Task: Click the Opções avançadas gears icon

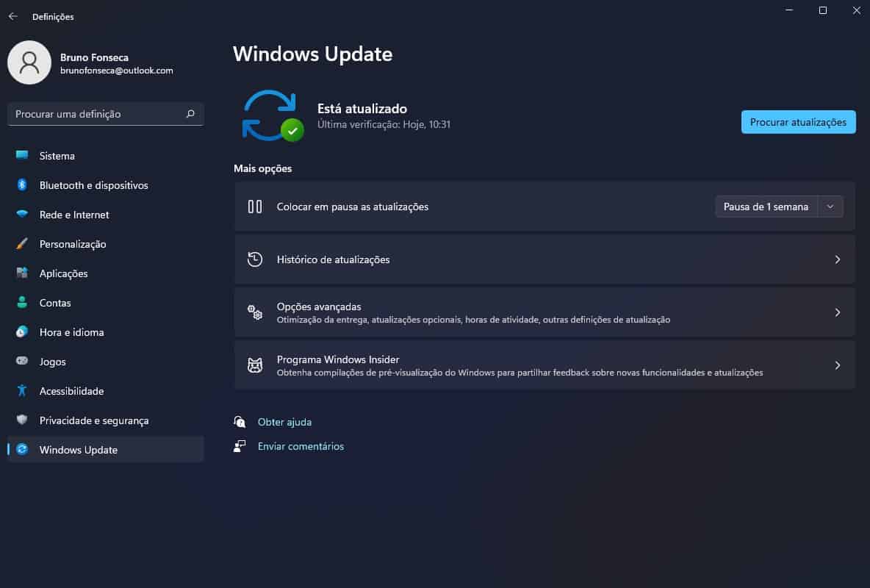Action: pos(255,312)
